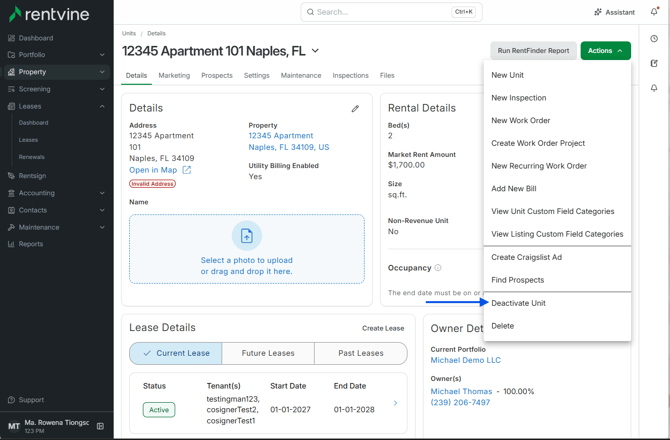Click the MT user avatar

point(14,426)
